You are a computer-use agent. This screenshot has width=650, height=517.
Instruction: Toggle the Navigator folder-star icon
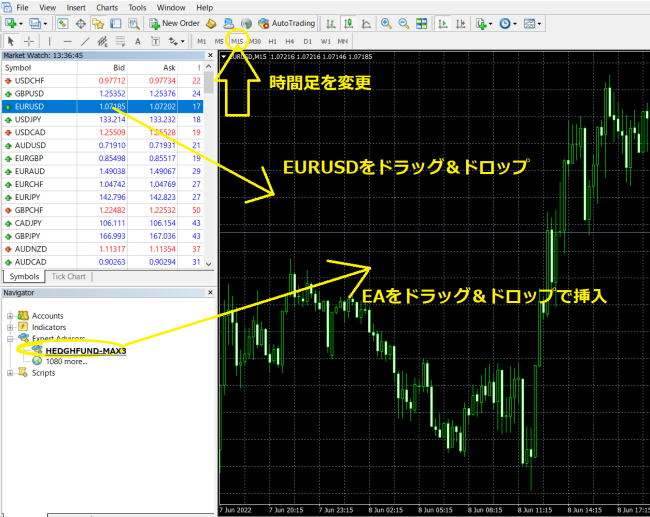98,24
